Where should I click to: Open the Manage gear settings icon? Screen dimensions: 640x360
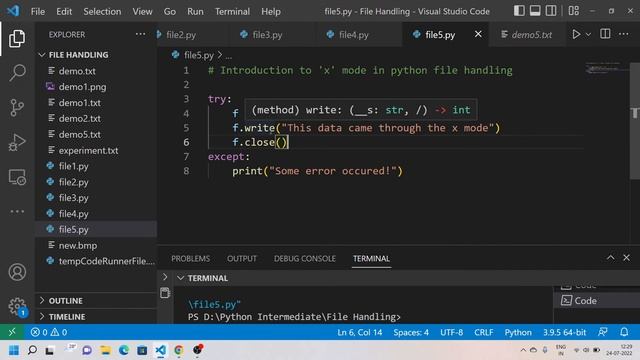(17, 306)
